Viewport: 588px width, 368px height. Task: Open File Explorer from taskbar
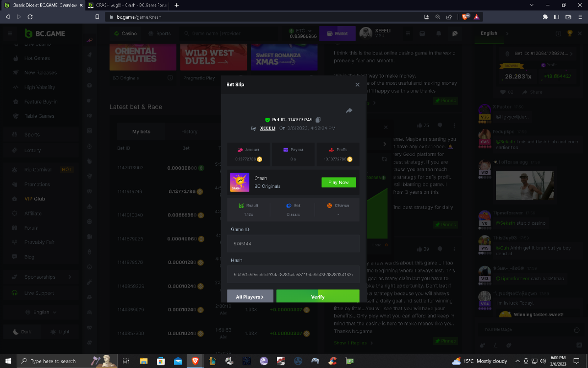[x=143, y=361]
